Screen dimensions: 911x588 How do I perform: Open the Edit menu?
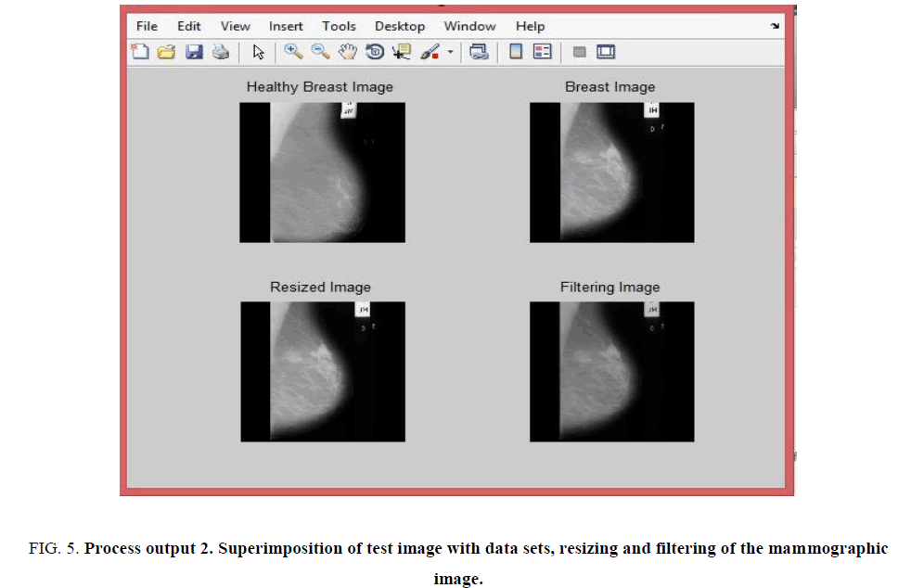pos(189,26)
